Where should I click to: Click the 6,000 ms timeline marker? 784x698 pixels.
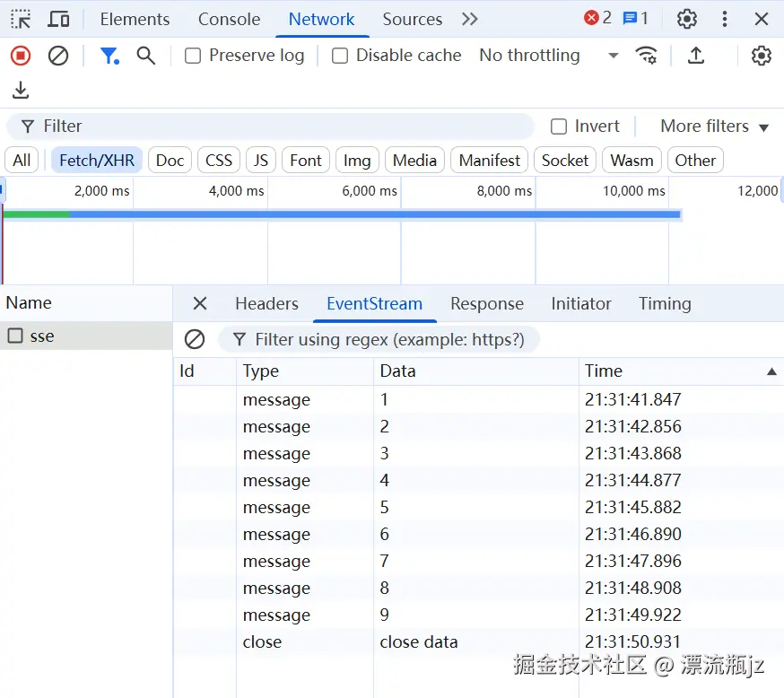370,190
